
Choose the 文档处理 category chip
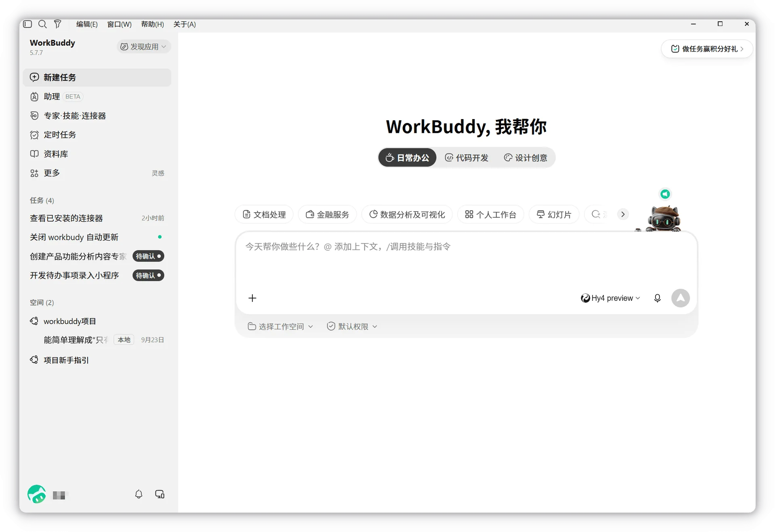(264, 214)
